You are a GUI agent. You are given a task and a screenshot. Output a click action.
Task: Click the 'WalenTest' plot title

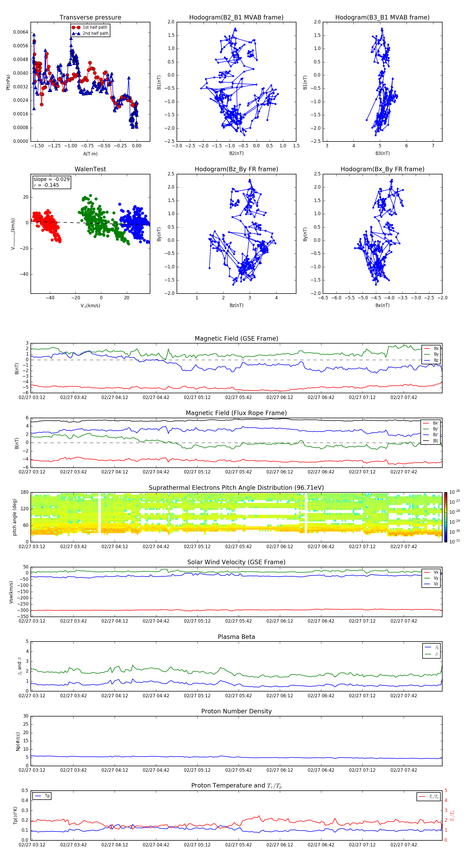[90, 169]
